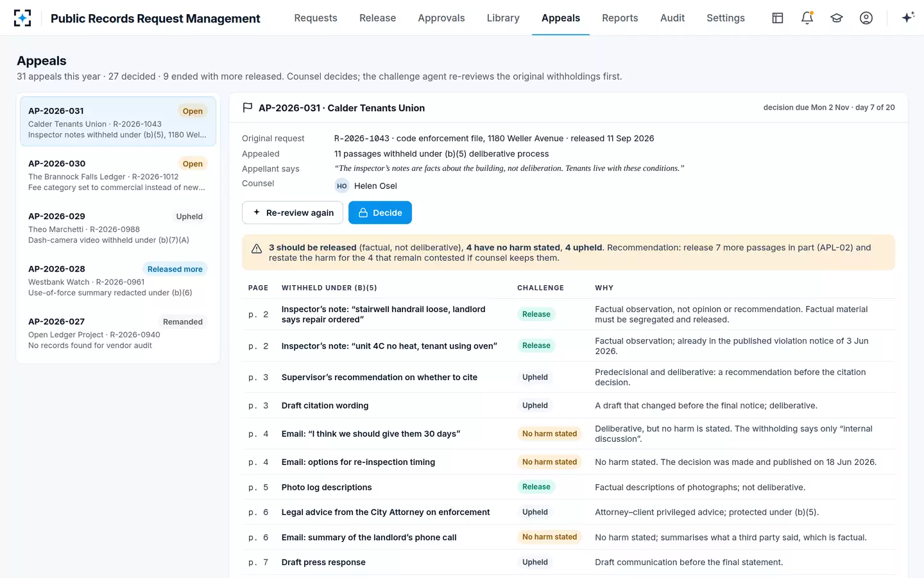Image resolution: width=924 pixels, height=578 pixels.
Task: Click the warning triangle in the recommendation banner
Action: pyautogui.click(x=257, y=249)
